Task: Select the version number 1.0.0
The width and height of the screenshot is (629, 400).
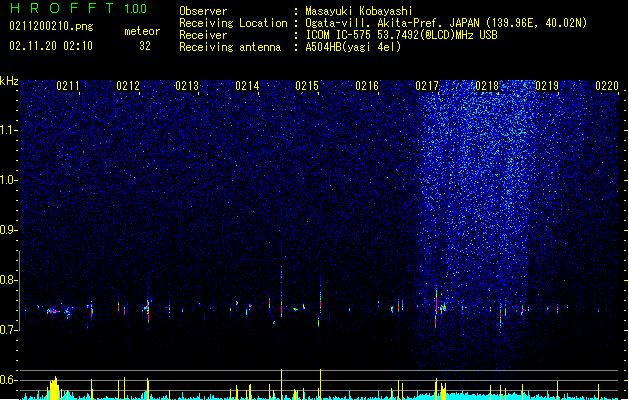Action: [136, 8]
